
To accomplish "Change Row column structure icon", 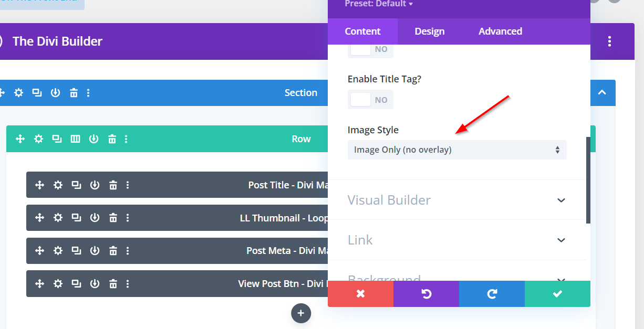I will (x=75, y=139).
